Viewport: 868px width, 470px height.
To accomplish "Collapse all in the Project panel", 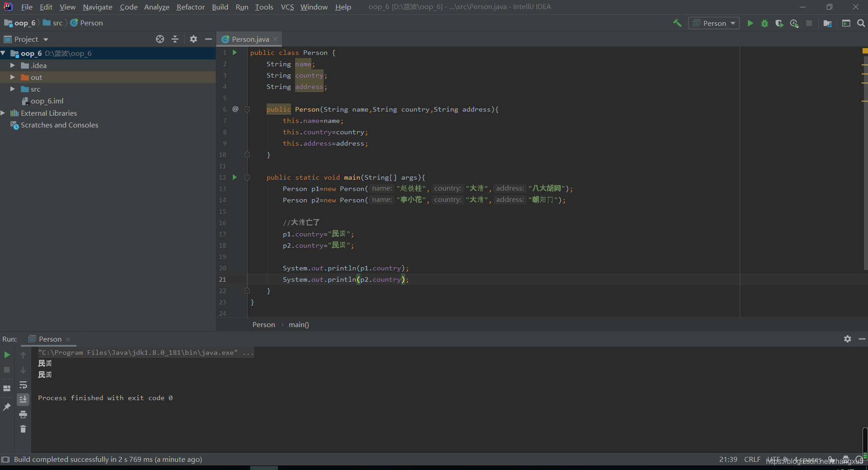I will click(175, 39).
